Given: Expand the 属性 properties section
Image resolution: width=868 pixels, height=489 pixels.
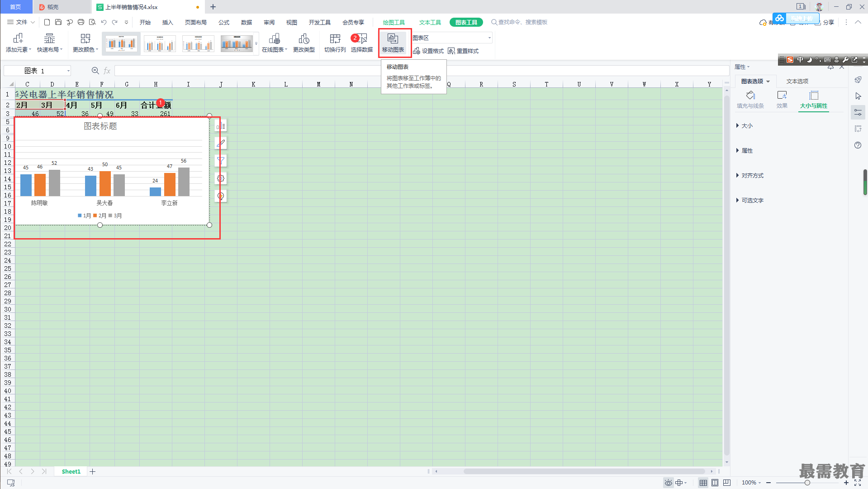Looking at the screenshot, I should click(x=745, y=151).
